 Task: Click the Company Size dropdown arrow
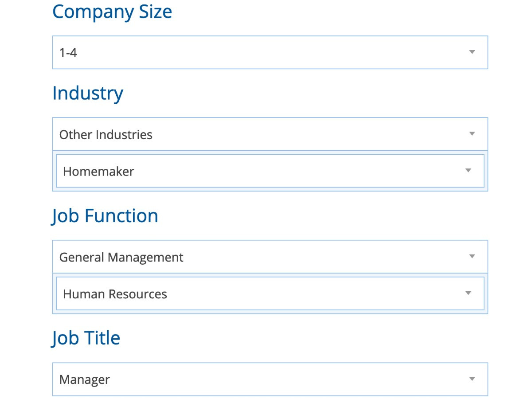click(472, 52)
